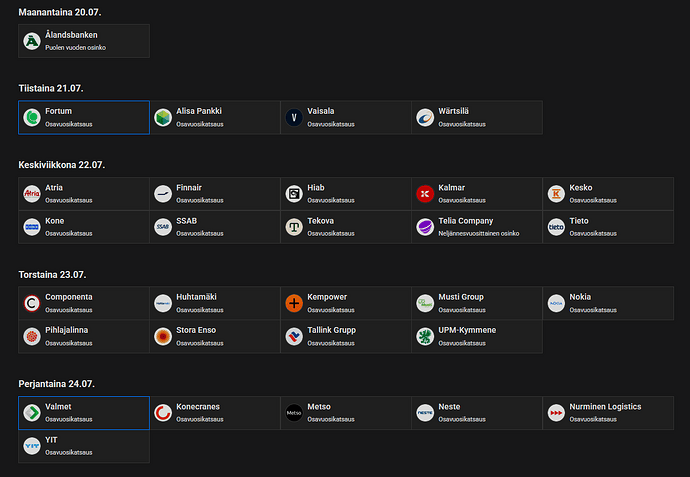
Task: Open the YIT Osavuosikatsaus card
Action: (x=84, y=446)
